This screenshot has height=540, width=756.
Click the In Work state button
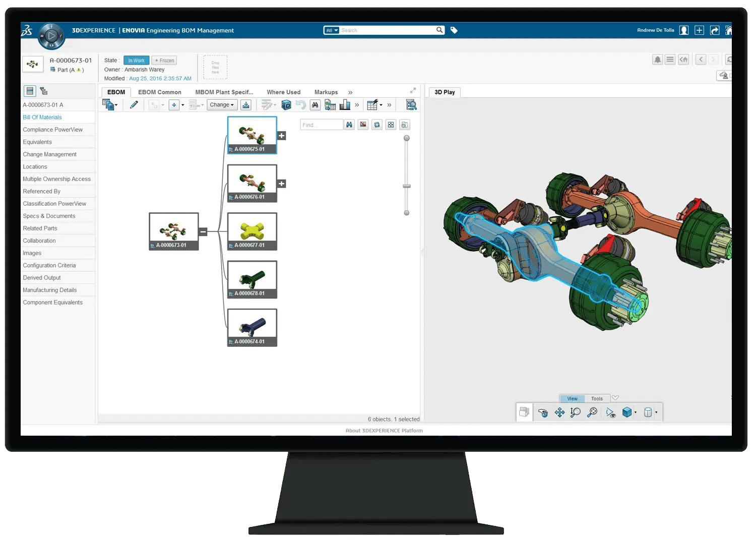click(x=136, y=61)
